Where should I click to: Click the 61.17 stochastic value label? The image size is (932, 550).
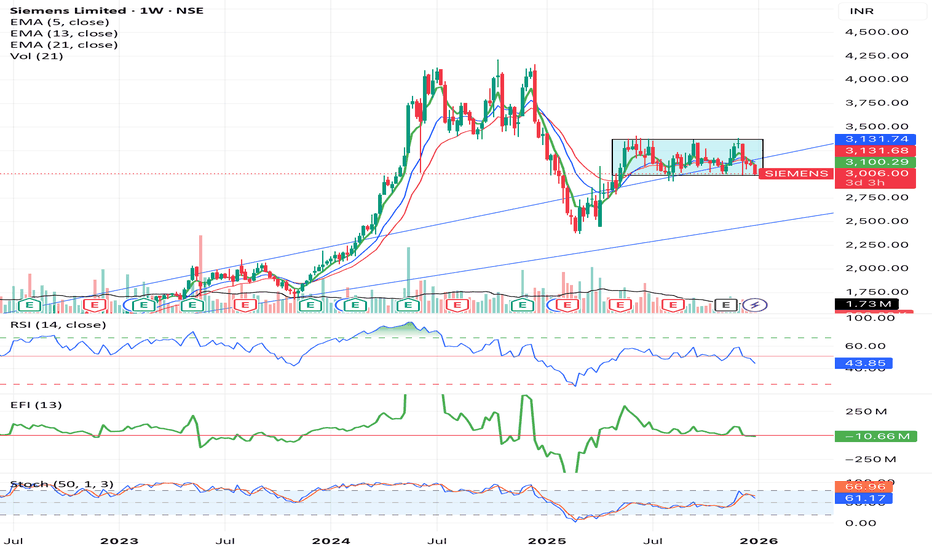864,498
